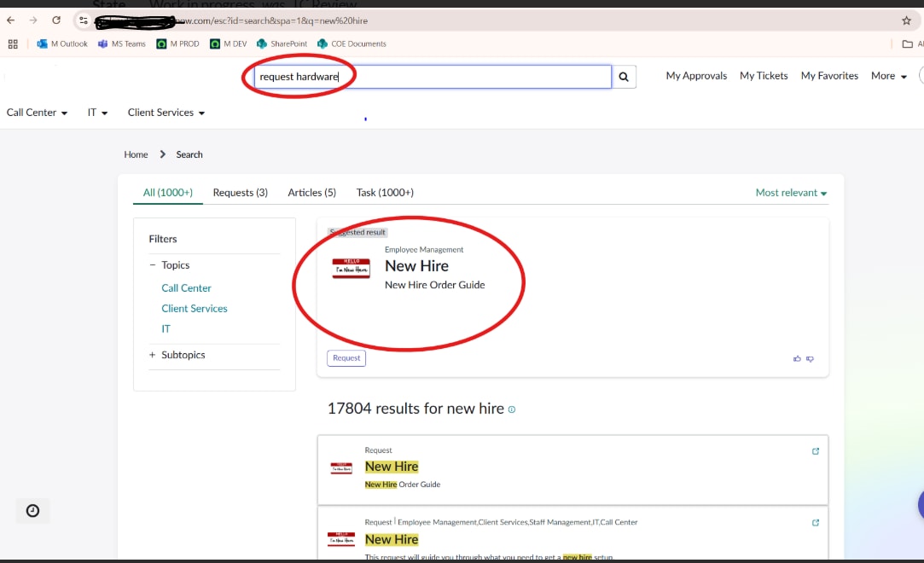Screen dimensions: 924x563
Task: Click the search magnifier icon
Action: coord(623,76)
